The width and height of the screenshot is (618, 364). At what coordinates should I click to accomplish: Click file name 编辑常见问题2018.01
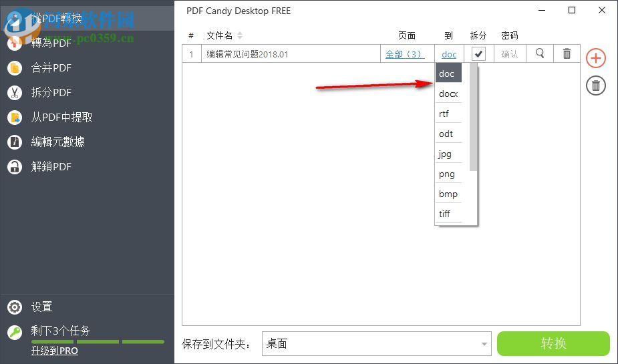coord(247,54)
